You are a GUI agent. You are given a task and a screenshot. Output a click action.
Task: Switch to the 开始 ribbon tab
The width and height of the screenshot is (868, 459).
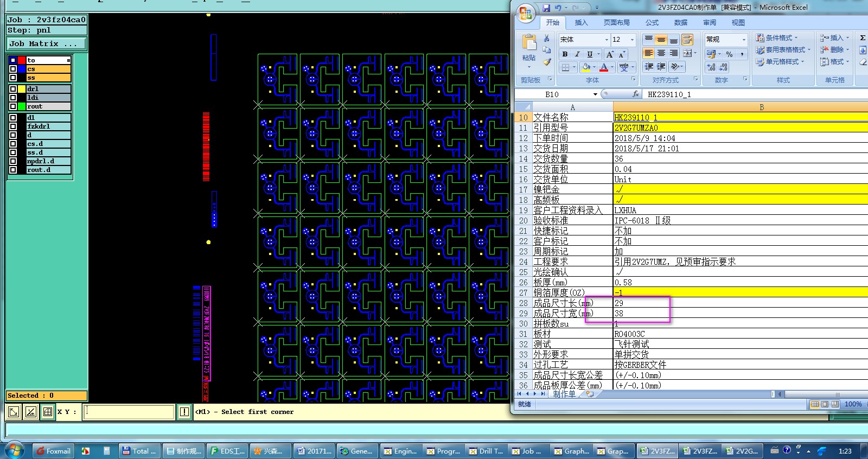coord(553,23)
